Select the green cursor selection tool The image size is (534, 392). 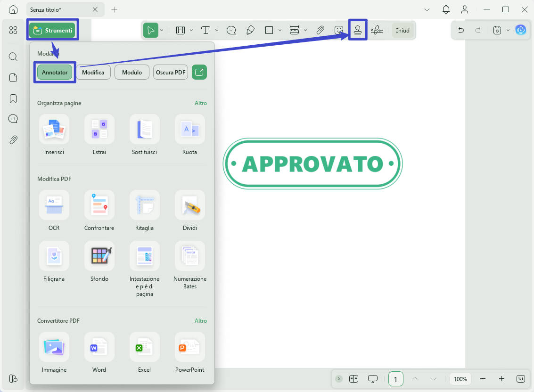[150, 30]
